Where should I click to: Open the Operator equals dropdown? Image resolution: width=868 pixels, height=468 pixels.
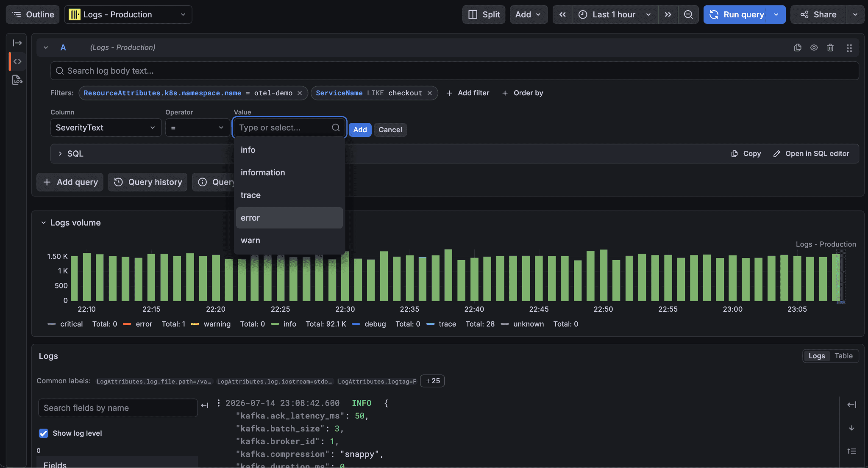[197, 127]
